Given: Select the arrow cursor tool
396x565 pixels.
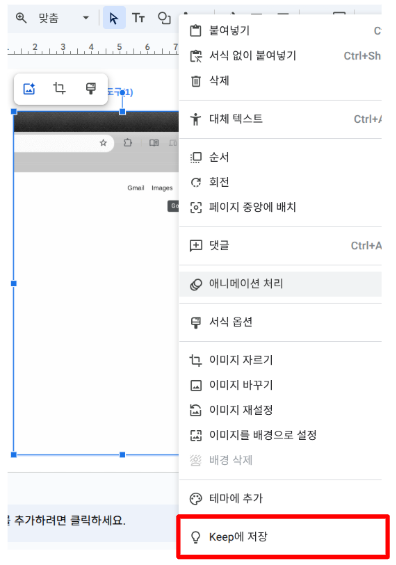Looking at the screenshot, I should [114, 18].
